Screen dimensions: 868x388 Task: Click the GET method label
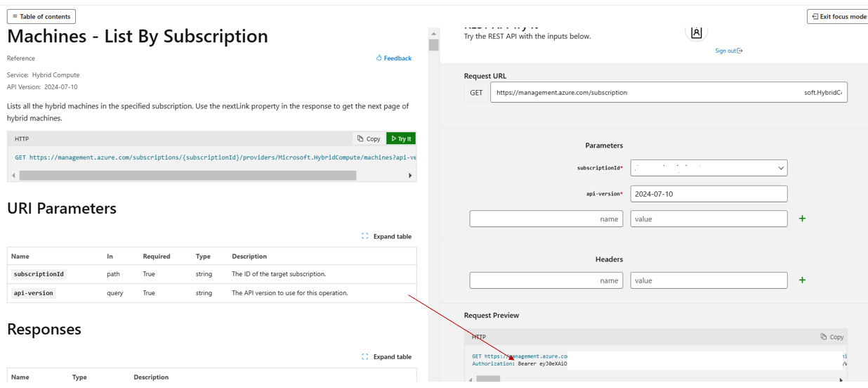tap(476, 92)
